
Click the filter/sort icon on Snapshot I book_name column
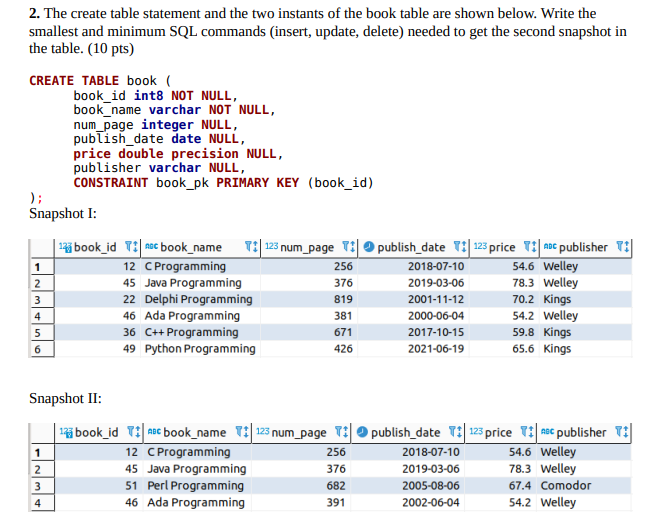click(251, 247)
